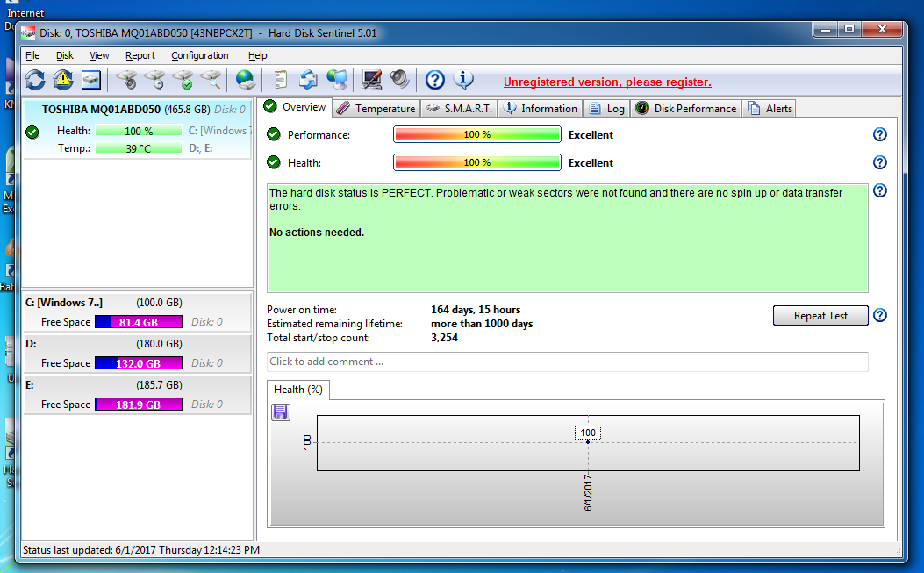
Task: Switch to the Temperature tab
Action: (x=376, y=109)
